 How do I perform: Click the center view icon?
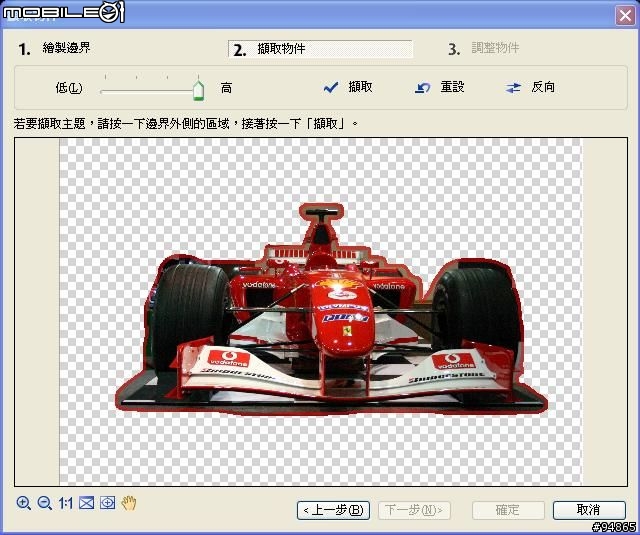pyautogui.click(x=107, y=503)
